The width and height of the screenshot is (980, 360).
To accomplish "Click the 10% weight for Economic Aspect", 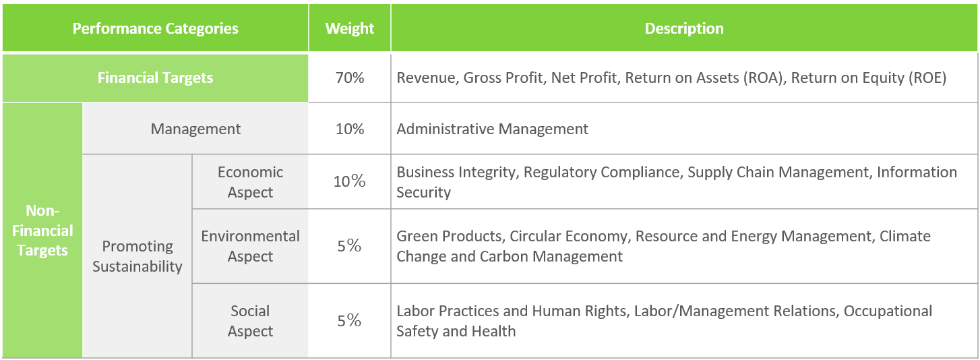I will coord(349,181).
